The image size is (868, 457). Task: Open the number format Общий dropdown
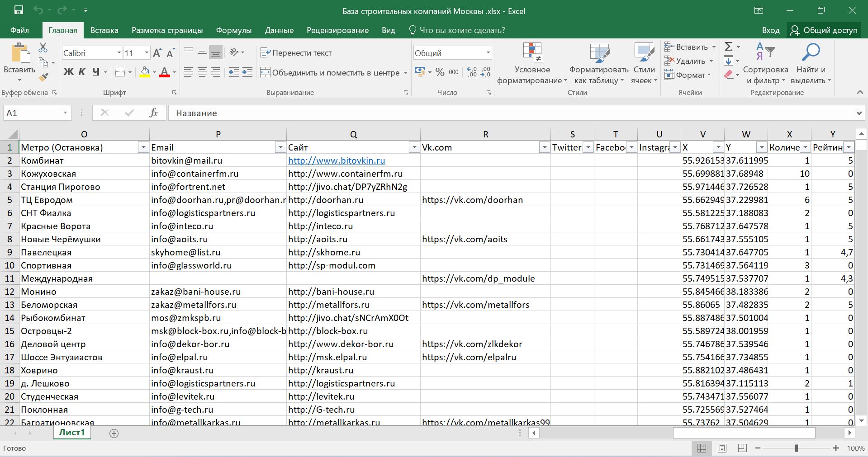click(488, 53)
